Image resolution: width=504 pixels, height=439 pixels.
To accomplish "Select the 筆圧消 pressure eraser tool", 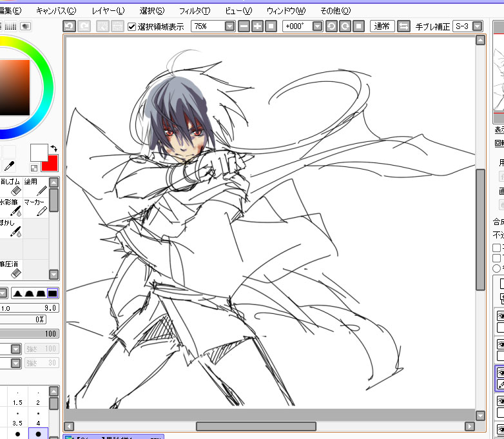I will pyautogui.click(x=10, y=269).
